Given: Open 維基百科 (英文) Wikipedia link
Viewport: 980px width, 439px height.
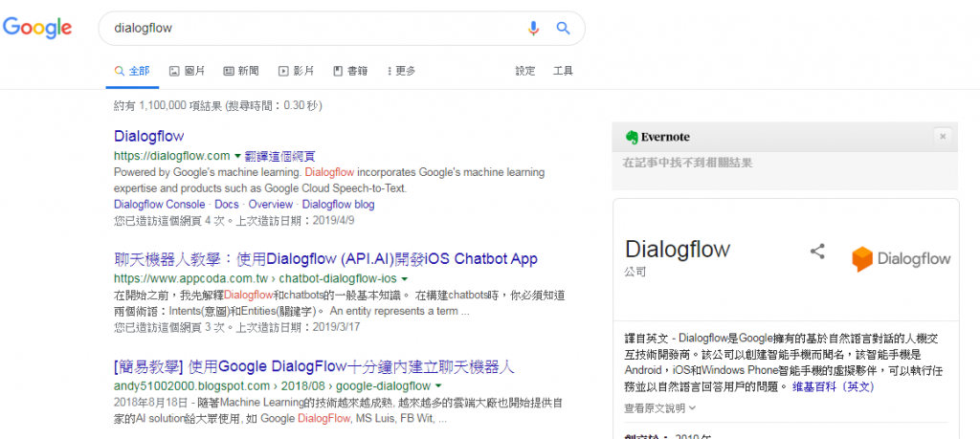Looking at the screenshot, I should coord(834,386).
